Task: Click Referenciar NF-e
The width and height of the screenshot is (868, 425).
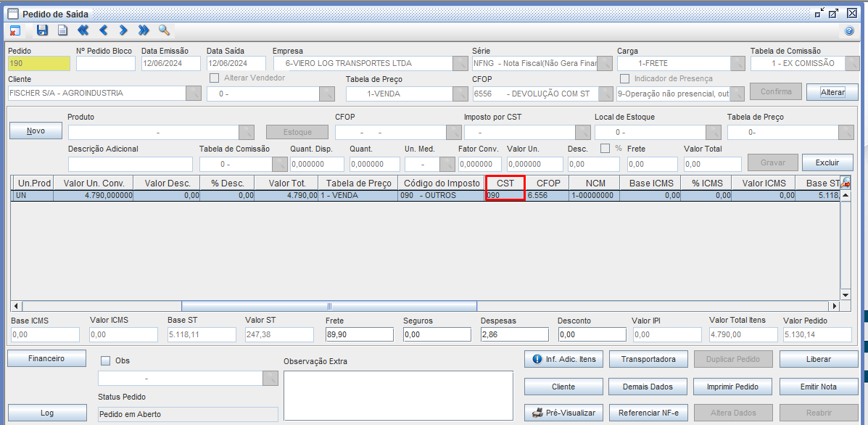Action: click(x=648, y=413)
